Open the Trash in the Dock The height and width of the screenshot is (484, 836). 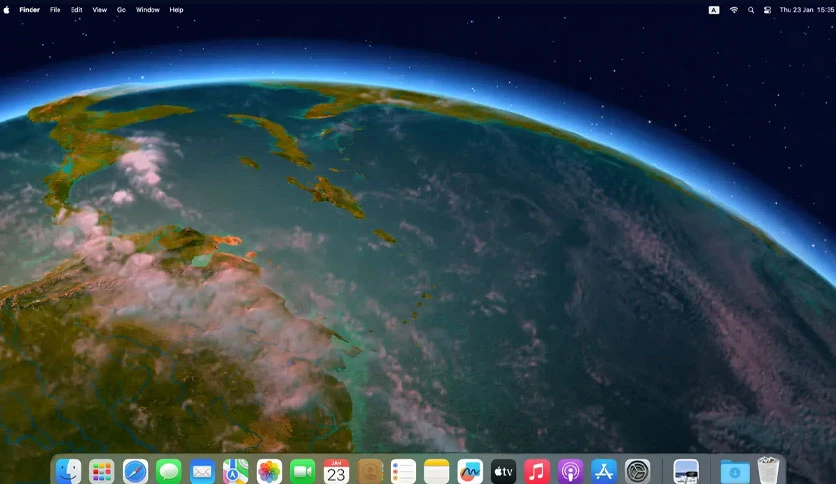768,472
